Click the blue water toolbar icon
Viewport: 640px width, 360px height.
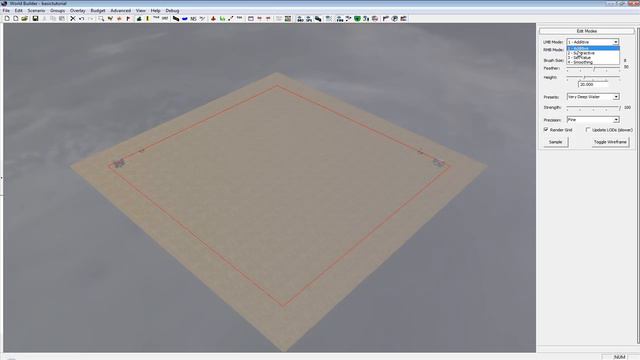tap(184, 19)
